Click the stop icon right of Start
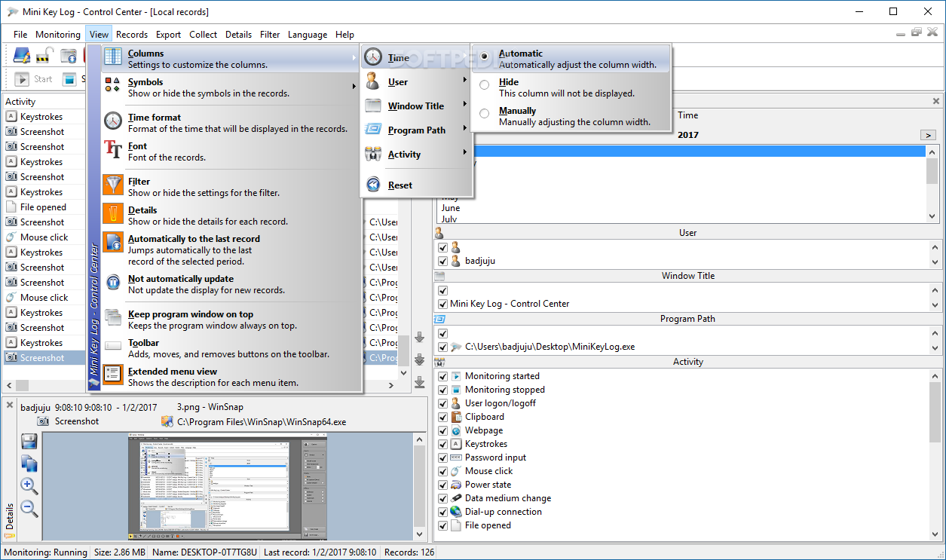Screen dimensions: 946x560 click(69, 78)
